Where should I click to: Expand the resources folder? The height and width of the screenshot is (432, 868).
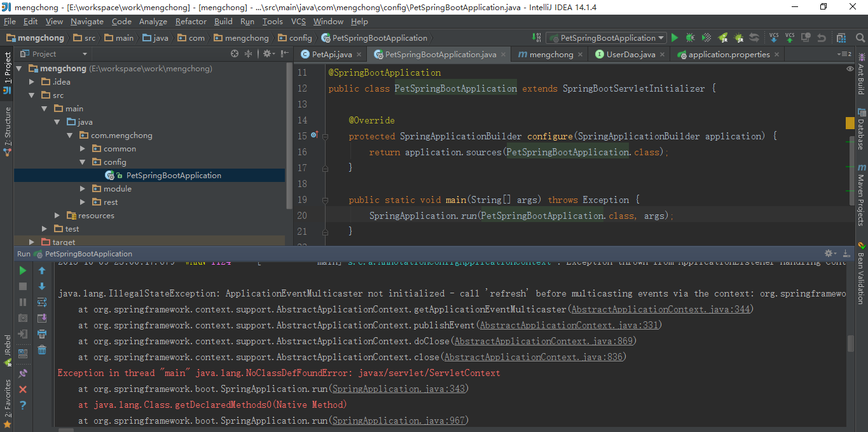click(x=57, y=216)
